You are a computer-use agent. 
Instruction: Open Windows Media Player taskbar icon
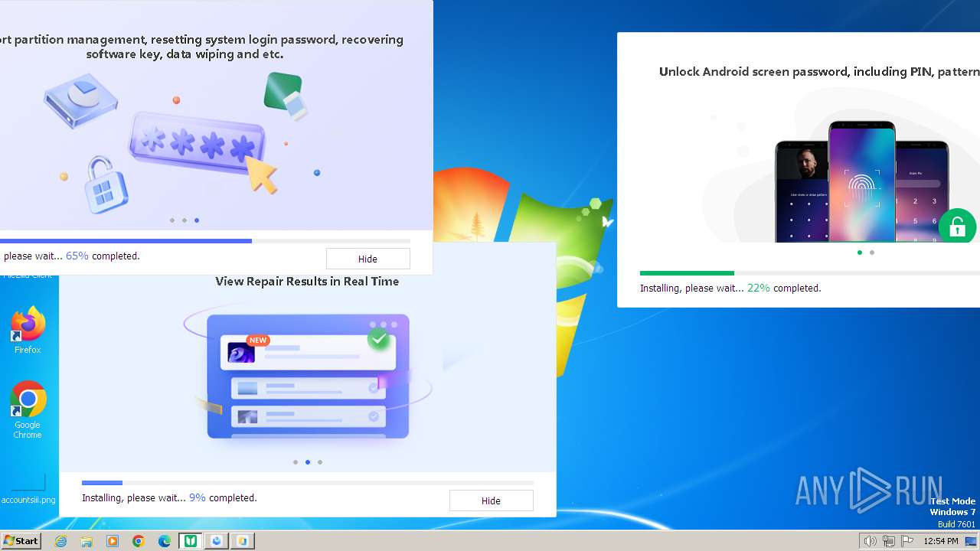(113, 541)
